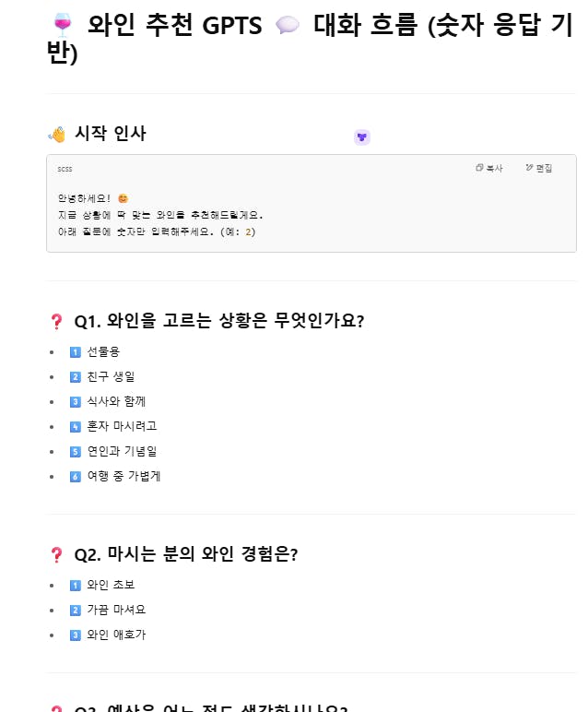Click the red question mark beside Q2
The image size is (588, 712).
(x=56, y=554)
